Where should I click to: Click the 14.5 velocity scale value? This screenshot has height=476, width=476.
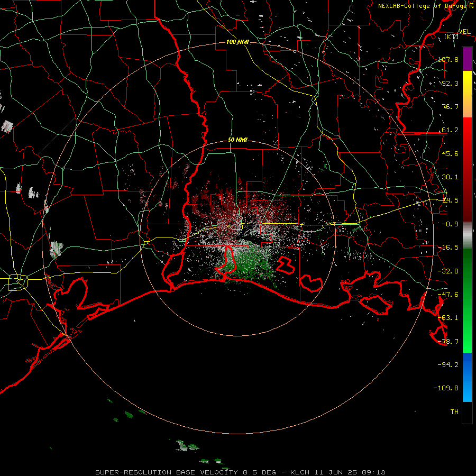450,200
